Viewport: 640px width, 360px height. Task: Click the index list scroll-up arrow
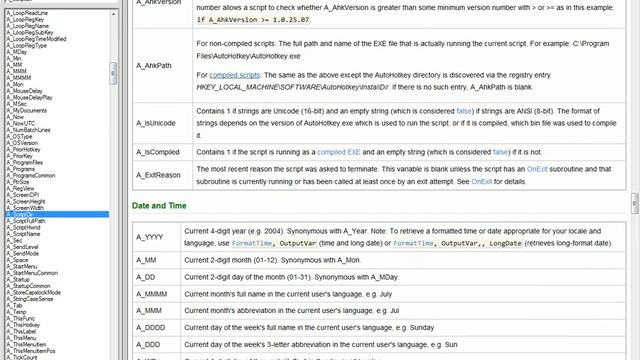click(113, 13)
